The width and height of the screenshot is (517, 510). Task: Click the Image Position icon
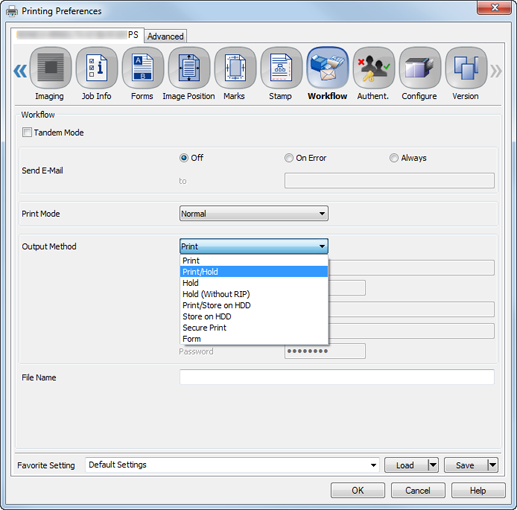(x=189, y=68)
